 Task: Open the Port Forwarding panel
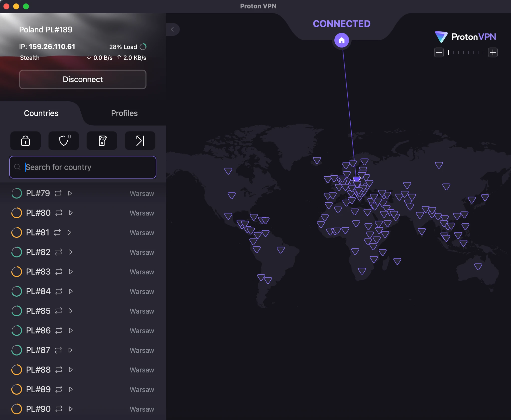[140, 141]
